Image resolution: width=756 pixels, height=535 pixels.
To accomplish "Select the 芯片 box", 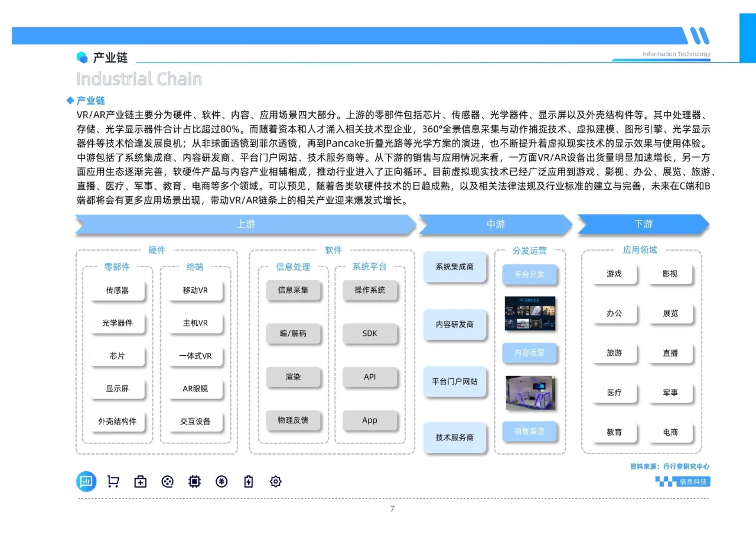I will [117, 356].
